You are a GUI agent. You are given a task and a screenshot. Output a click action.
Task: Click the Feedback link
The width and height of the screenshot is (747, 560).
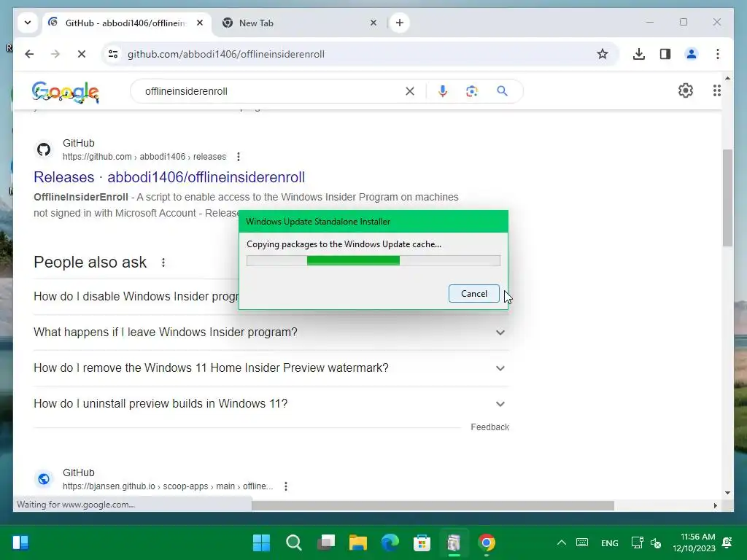(489, 427)
